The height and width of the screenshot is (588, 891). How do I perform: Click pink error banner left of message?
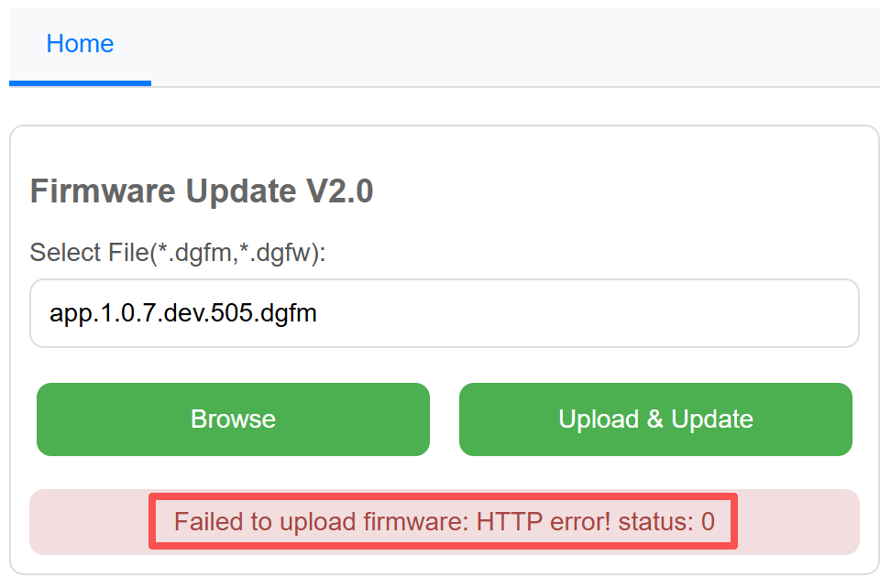click(89, 522)
